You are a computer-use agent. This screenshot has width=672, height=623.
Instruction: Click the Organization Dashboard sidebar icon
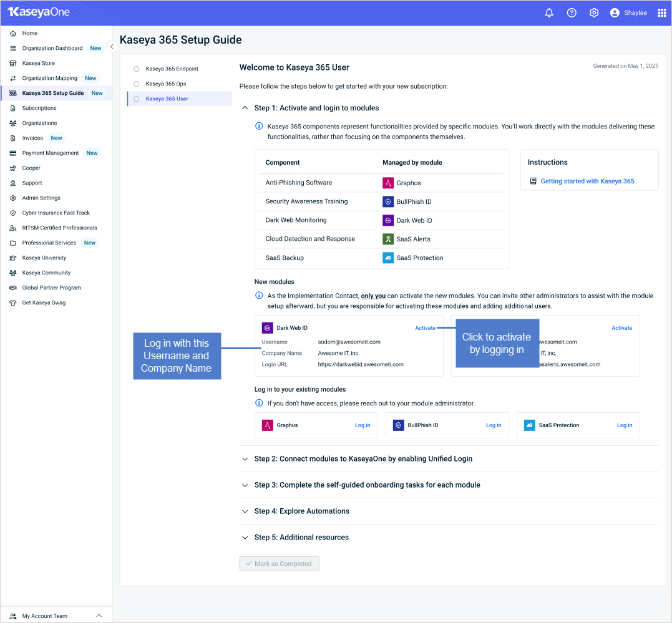pyautogui.click(x=13, y=49)
